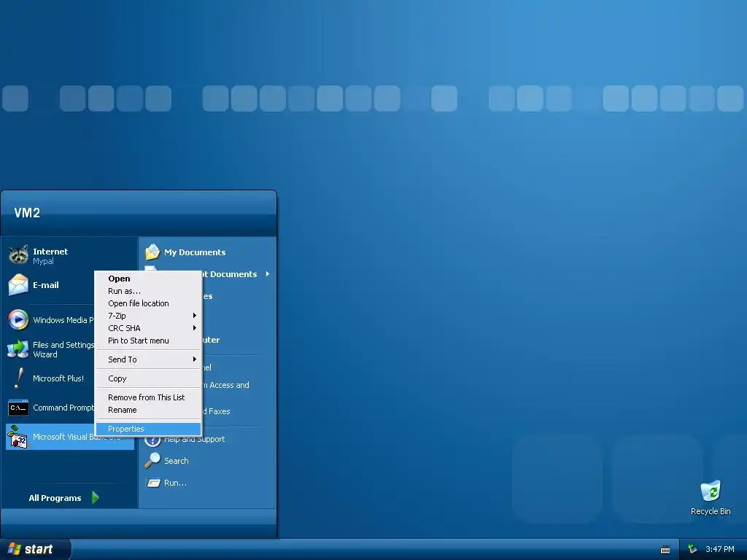Click Internet Mypal text
Viewport: 747px width, 560px height.
tap(50, 256)
